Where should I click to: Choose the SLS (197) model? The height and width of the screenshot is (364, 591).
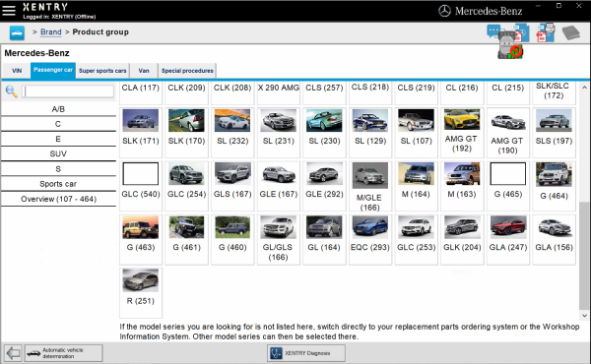554,133
